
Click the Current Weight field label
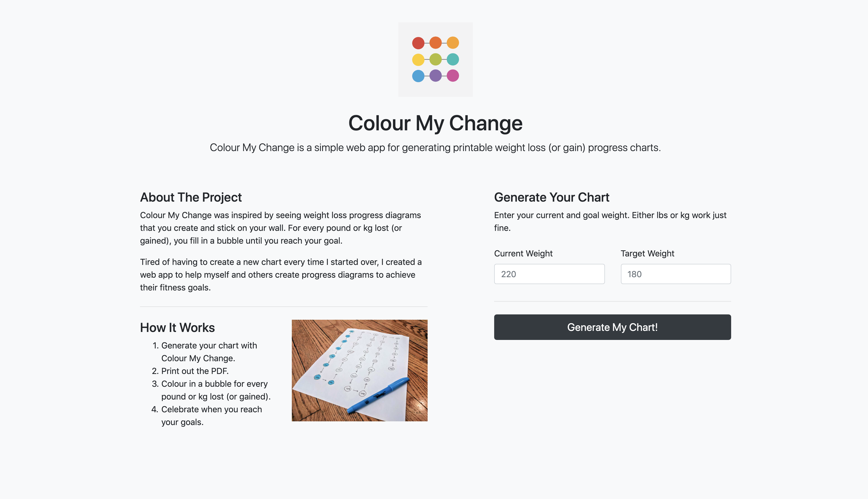[x=523, y=253]
